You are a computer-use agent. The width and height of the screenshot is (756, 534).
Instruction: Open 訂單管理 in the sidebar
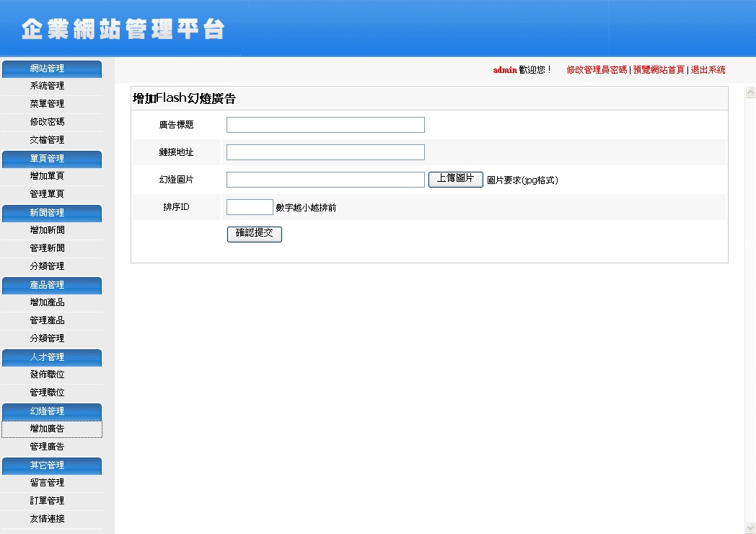47,501
